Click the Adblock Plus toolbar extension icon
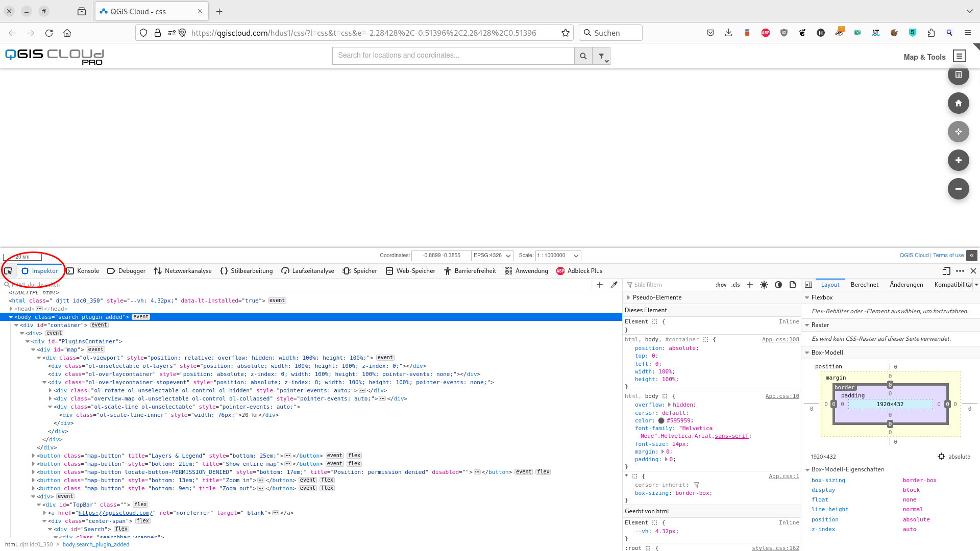This screenshot has width=980, height=551. pyautogui.click(x=765, y=33)
